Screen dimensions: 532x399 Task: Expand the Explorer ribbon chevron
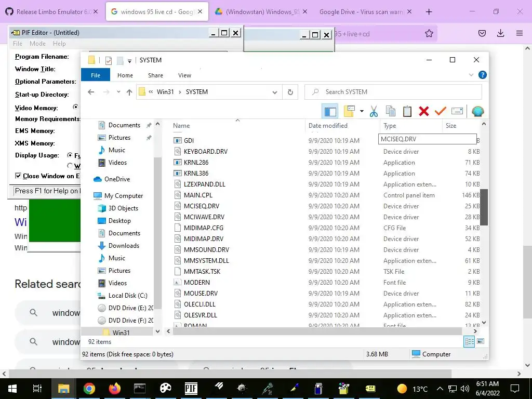point(471,75)
